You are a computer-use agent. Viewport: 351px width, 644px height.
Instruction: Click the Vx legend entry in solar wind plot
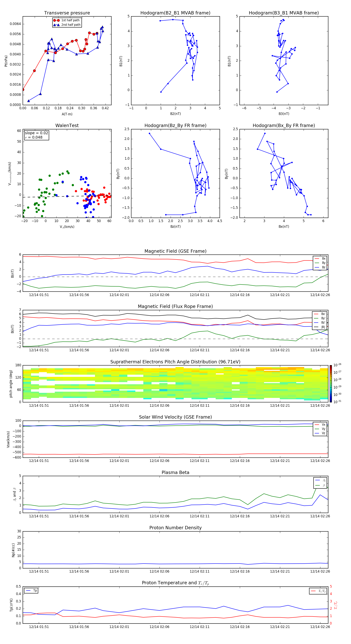point(320,424)
